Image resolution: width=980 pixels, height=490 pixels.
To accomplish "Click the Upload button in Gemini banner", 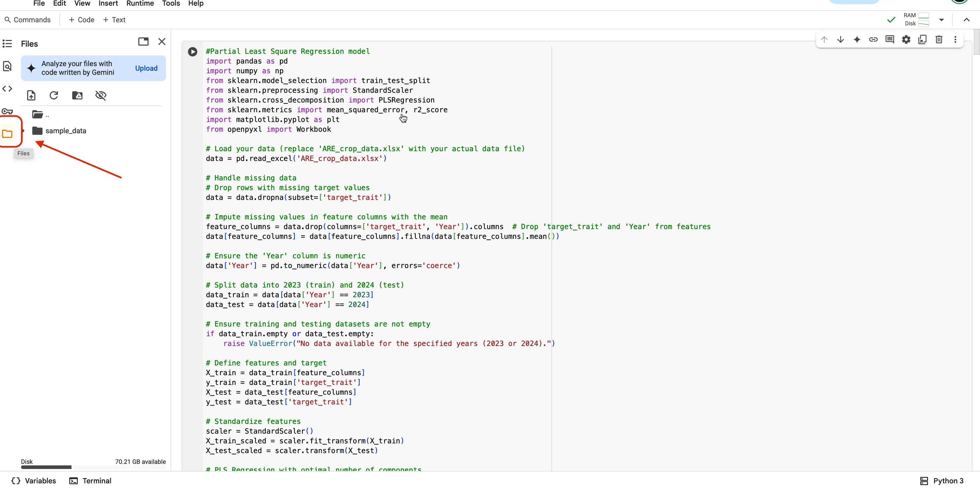I will pos(146,68).
